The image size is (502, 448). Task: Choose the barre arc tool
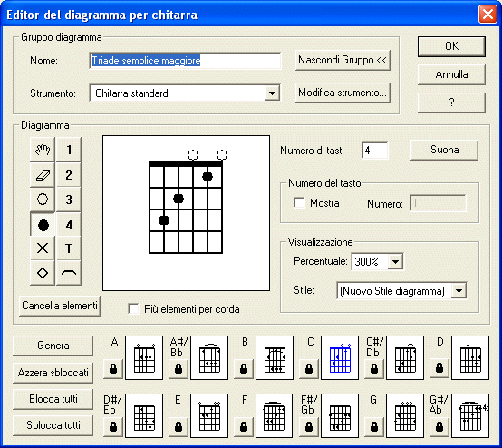pos(69,273)
